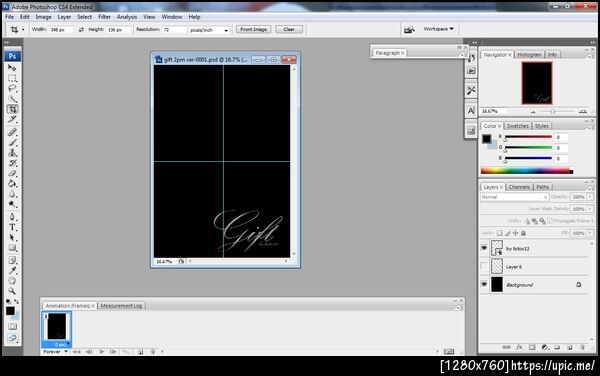The width and height of the screenshot is (600, 376).
Task: Show Layer 6 visibility
Action: [x=484, y=266]
